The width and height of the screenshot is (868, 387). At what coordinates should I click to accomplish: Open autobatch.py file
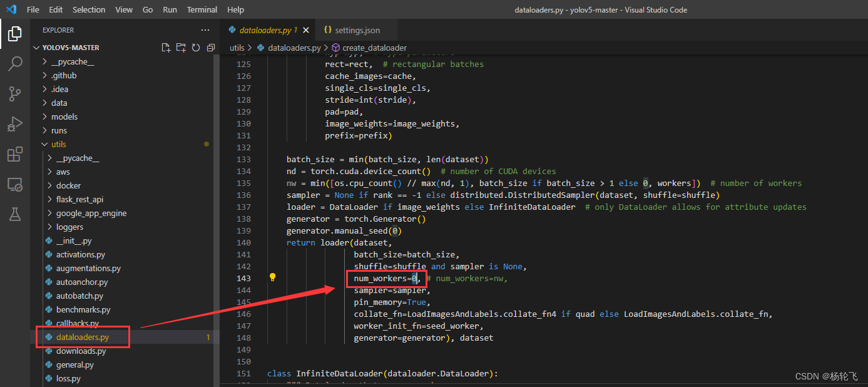click(x=79, y=296)
